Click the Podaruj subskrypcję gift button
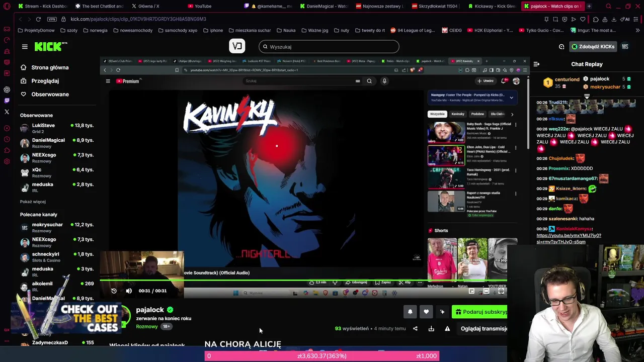 click(x=479, y=312)
